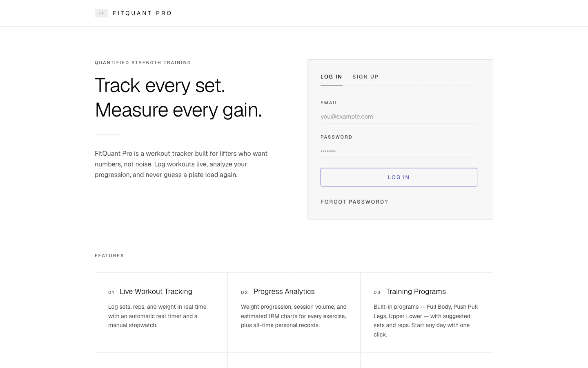Click the EMAIL field label
588x368 pixels.
pyautogui.click(x=329, y=103)
